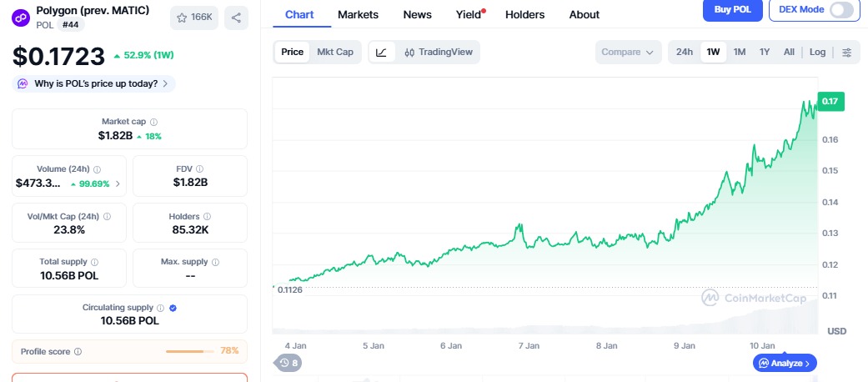Click the Polygon purple logo icon
The image size is (868, 382).
pos(21,18)
